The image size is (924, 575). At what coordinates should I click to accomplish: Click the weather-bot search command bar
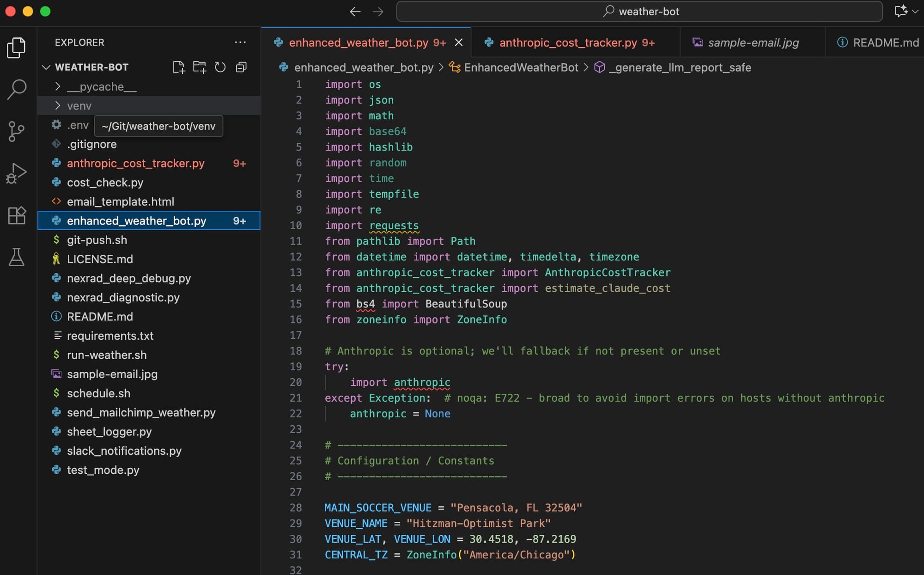[x=640, y=12]
